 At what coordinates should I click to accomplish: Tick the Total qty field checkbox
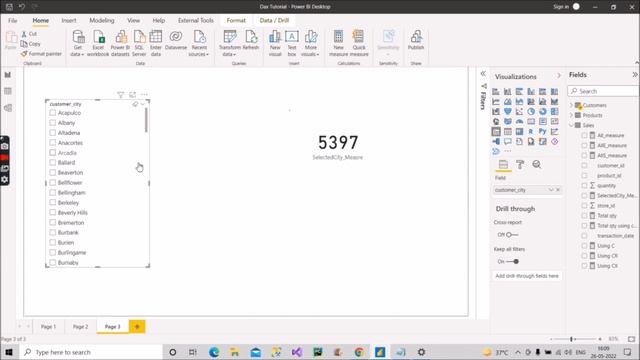(x=584, y=216)
